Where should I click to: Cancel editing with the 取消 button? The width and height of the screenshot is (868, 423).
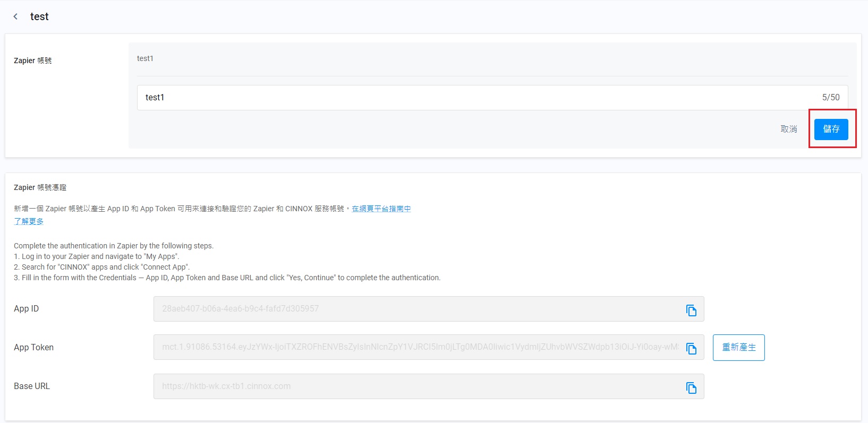pos(789,129)
